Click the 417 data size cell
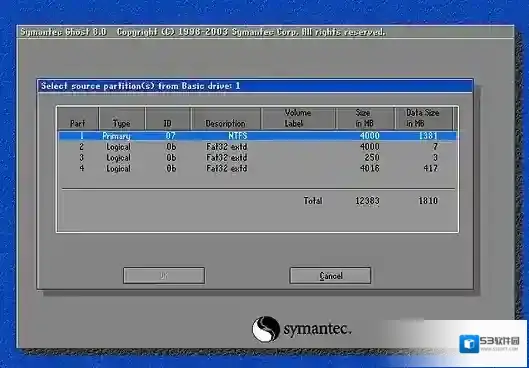The image size is (529, 368). (x=430, y=168)
